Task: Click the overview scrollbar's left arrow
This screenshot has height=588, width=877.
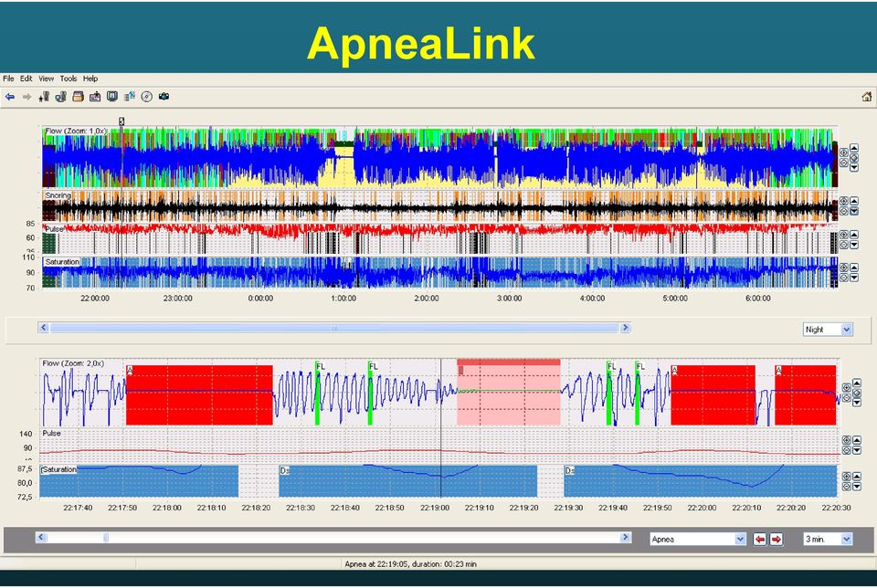Action: tap(44, 328)
